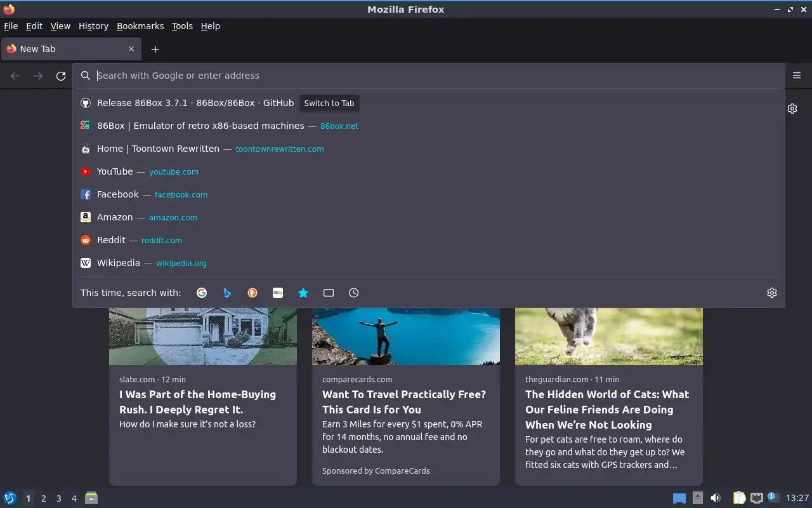Image resolution: width=812 pixels, height=508 pixels.
Task: Switch to virtual desktop 2
Action: pos(43,498)
